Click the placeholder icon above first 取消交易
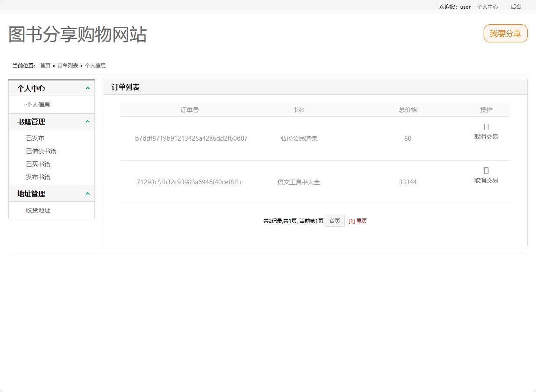This screenshot has width=536, height=392. (486, 127)
